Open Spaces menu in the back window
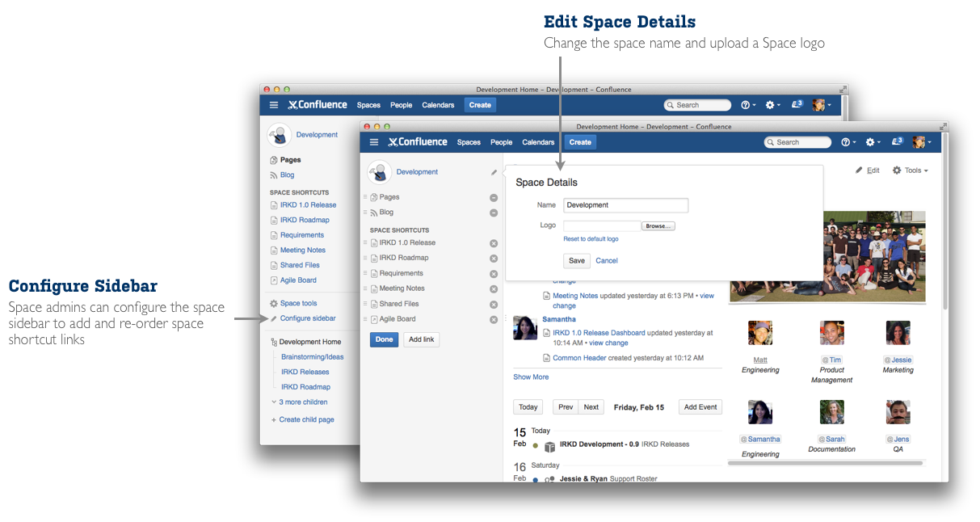 [x=368, y=105]
